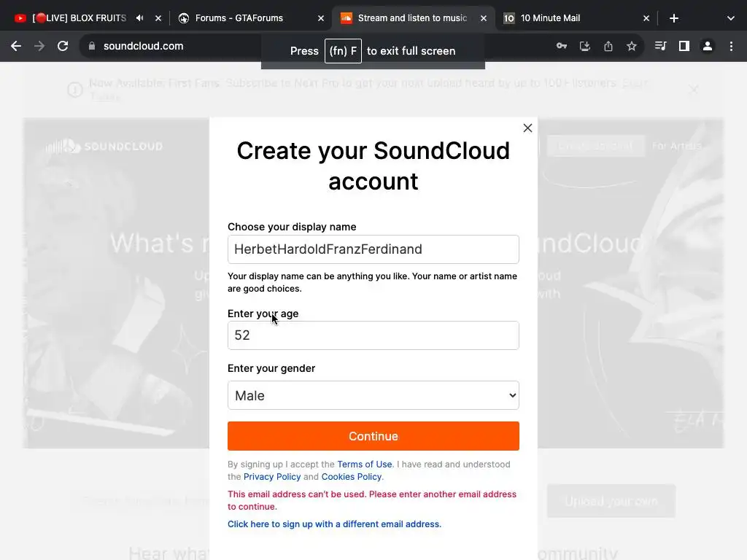The image size is (747, 560).
Task: Open the saved passwords key icon
Action: 562,46
